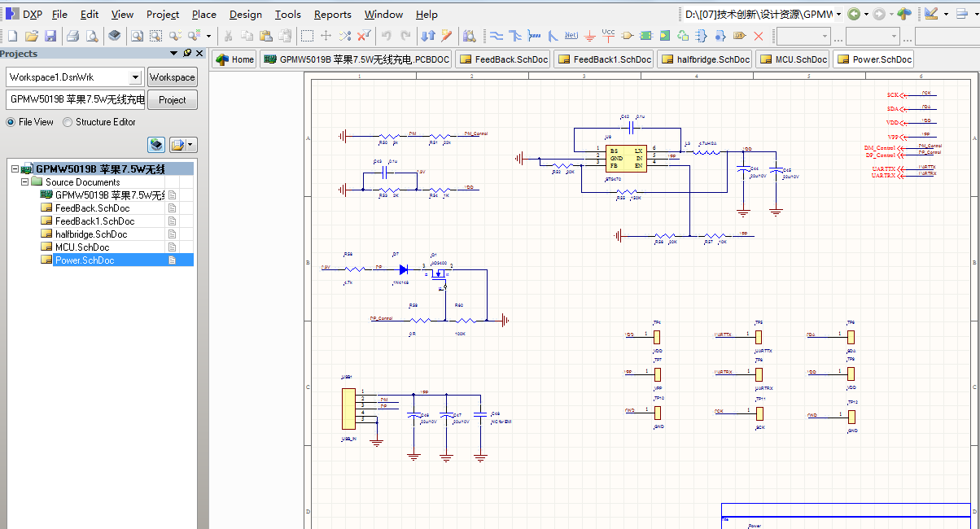
Task: Click the Place Bus tool
Action: pos(515,36)
